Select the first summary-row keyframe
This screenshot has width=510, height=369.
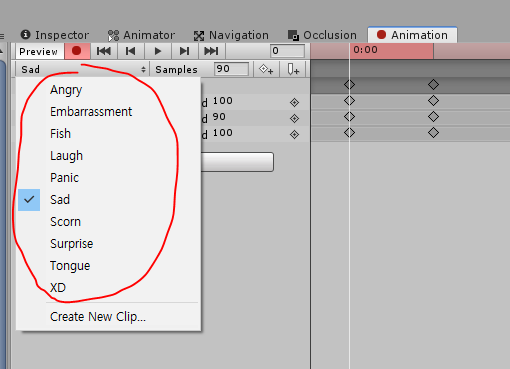[349, 85]
